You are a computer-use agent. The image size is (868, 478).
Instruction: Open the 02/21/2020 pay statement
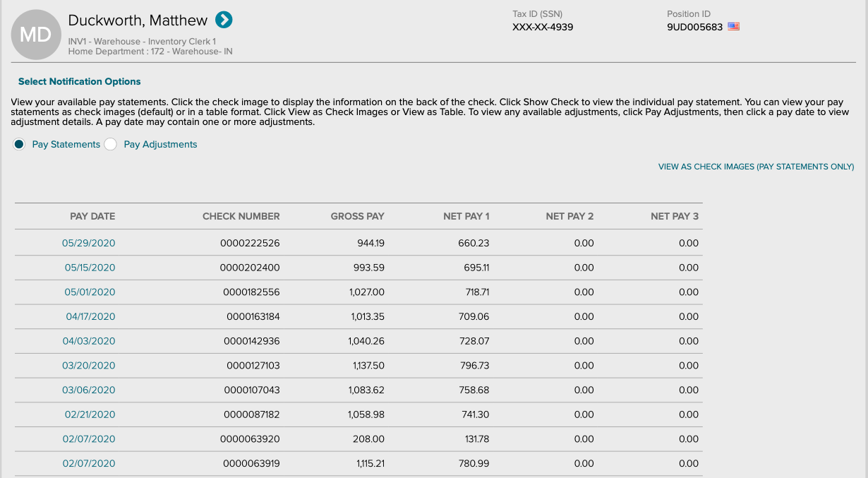[x=90, y=414]
